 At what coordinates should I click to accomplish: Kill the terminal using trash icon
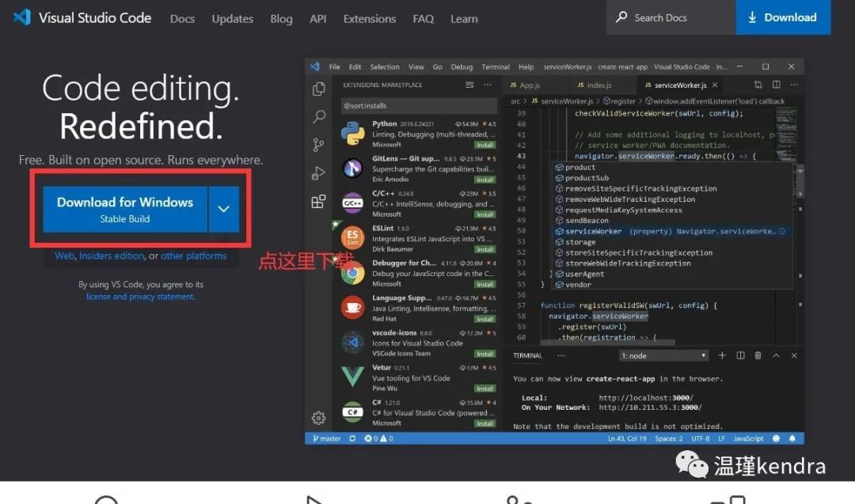click(x=758, y=355)
